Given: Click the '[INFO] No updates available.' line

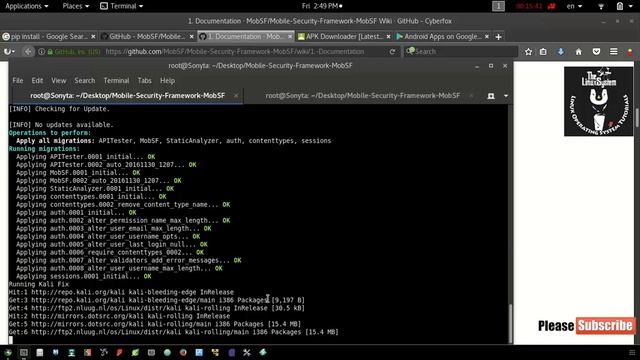Looking at the screenshot, I should coord(61,125).
